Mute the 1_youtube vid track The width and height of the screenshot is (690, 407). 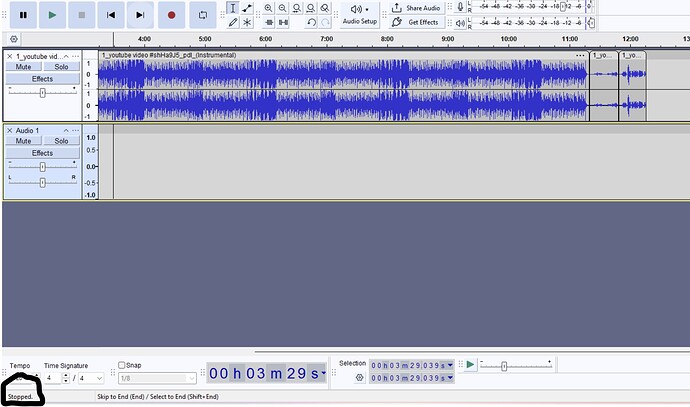pos(23,67)
